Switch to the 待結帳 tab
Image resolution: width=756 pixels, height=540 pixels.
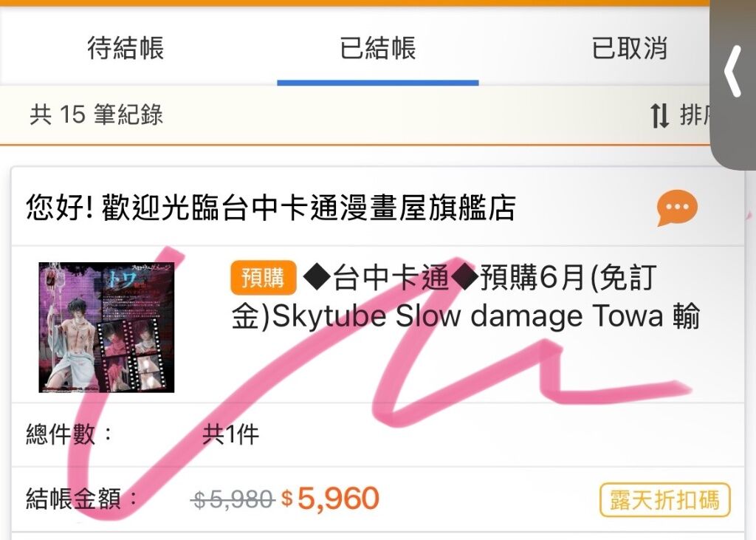click(126, 48)
